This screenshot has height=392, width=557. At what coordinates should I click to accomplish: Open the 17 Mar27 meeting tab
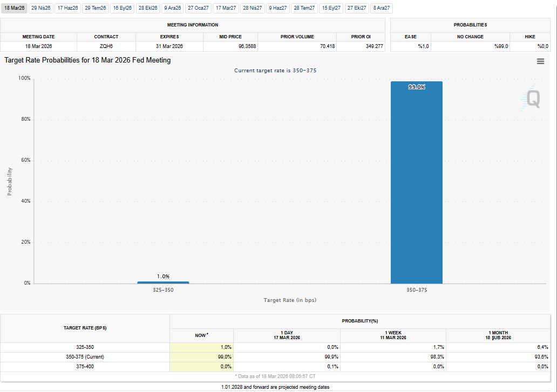pos(226,8)
